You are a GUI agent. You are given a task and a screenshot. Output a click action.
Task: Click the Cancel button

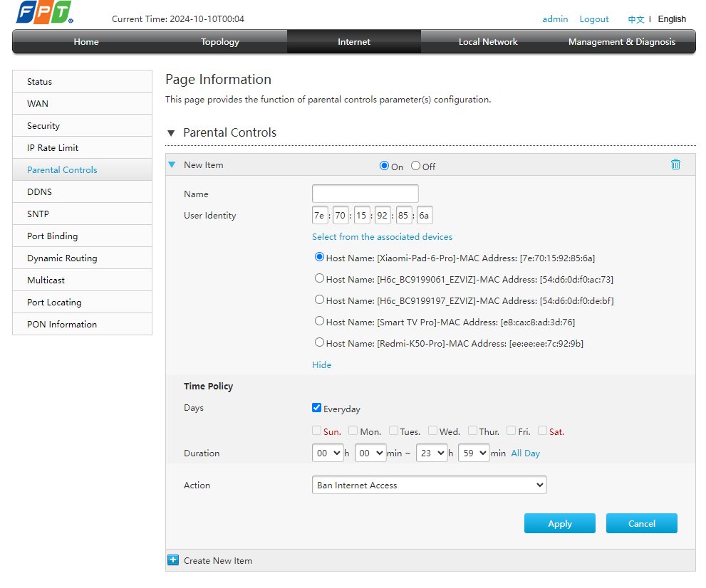point(642,523)
